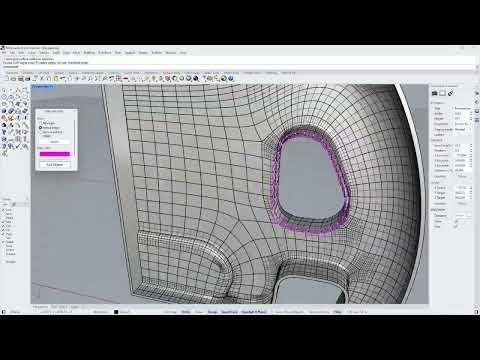
Task: Toggle wallpaper Show checkbox in the right panel
Action: point(456,221)
